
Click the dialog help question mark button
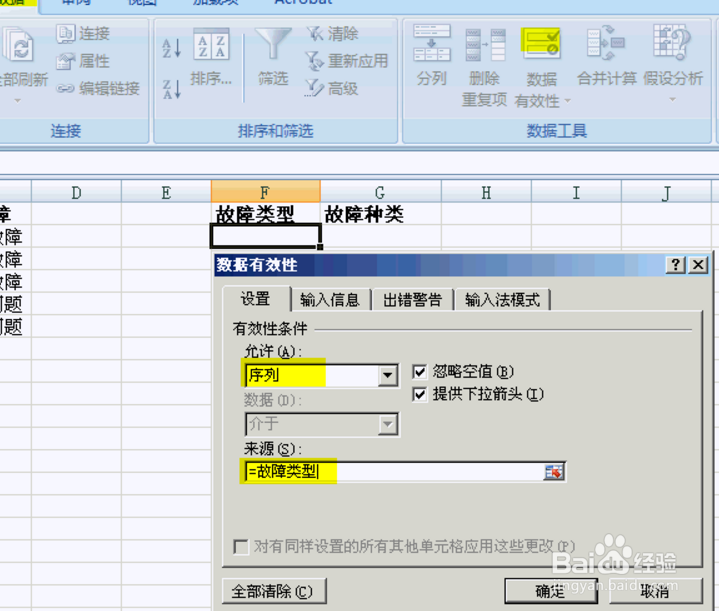(x=676, y=265)
